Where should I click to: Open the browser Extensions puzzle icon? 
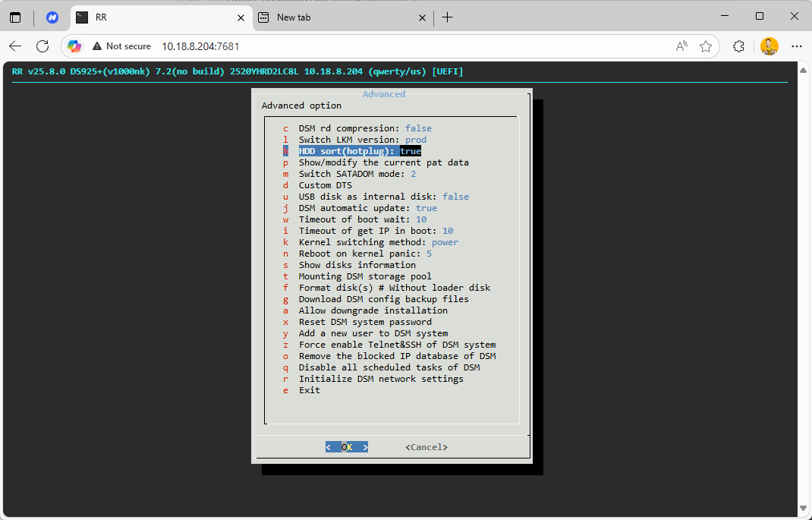tap(738, 46)
